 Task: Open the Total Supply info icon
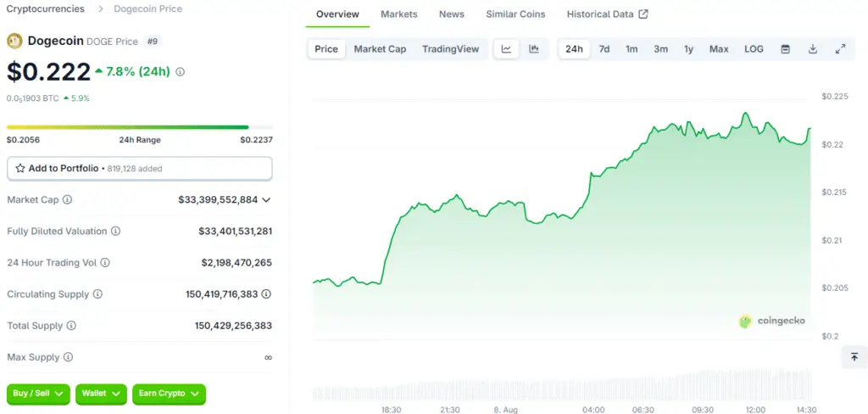tap(71, 326)
